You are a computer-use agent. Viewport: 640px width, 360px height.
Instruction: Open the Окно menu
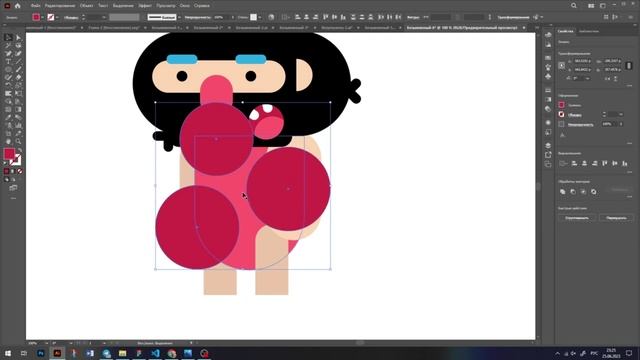point(184,6)
